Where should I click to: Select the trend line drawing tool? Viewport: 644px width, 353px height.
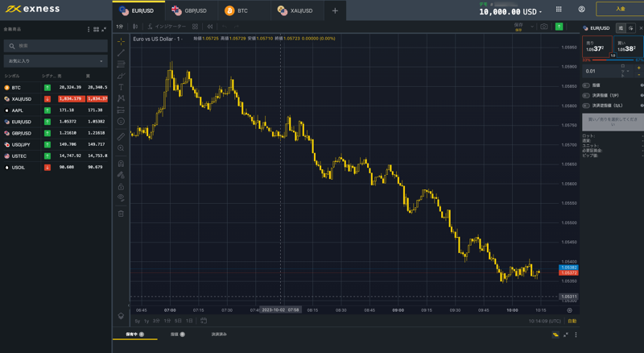pos(121,52)
